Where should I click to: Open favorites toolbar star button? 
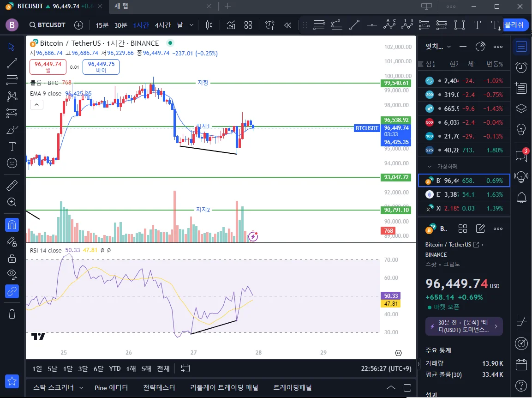pos(12,381)
